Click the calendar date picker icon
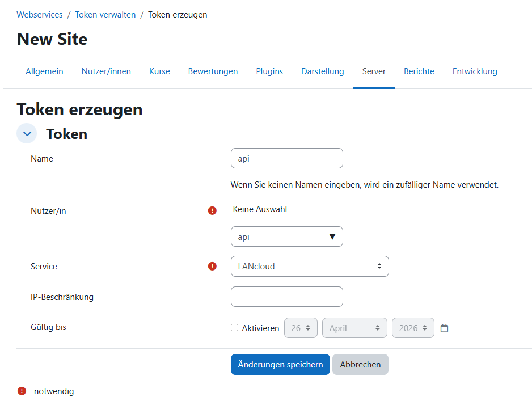The image size is (532, 414). coord(444,328)
